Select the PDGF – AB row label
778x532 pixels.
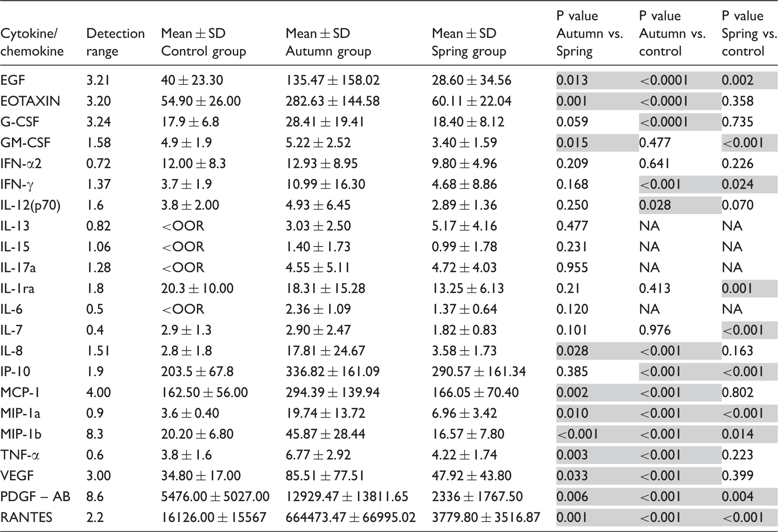(x=35, y=497)
